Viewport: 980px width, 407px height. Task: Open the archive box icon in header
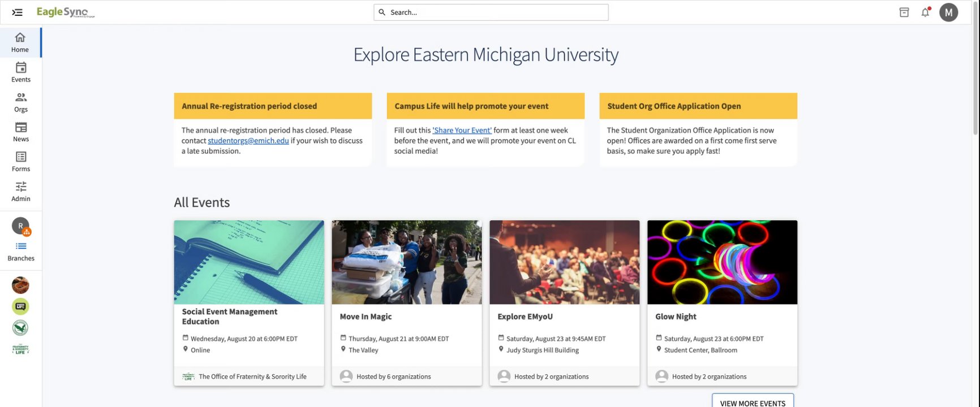coord(904,12)
